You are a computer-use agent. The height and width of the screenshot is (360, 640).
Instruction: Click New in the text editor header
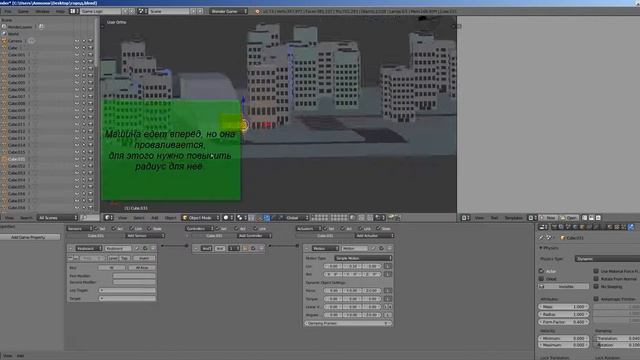pos(548,218)
